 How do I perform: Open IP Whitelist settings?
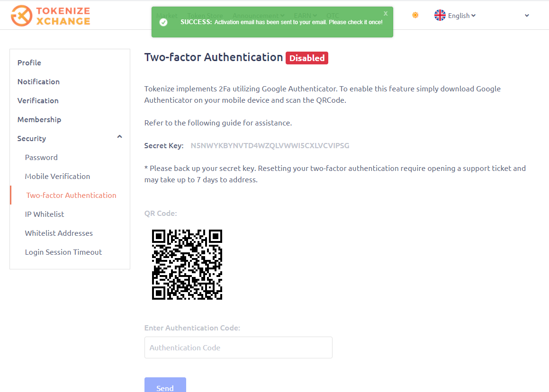click(x=45, y=214)
